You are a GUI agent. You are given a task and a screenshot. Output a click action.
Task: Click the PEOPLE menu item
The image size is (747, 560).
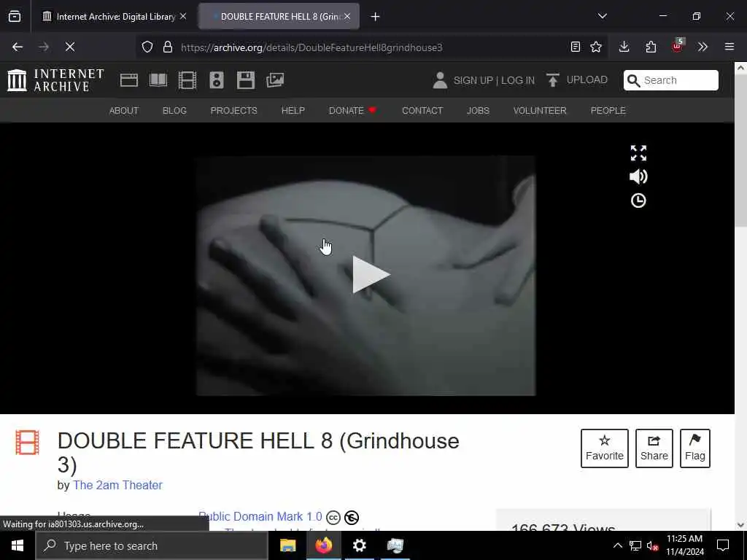(608, 111)
